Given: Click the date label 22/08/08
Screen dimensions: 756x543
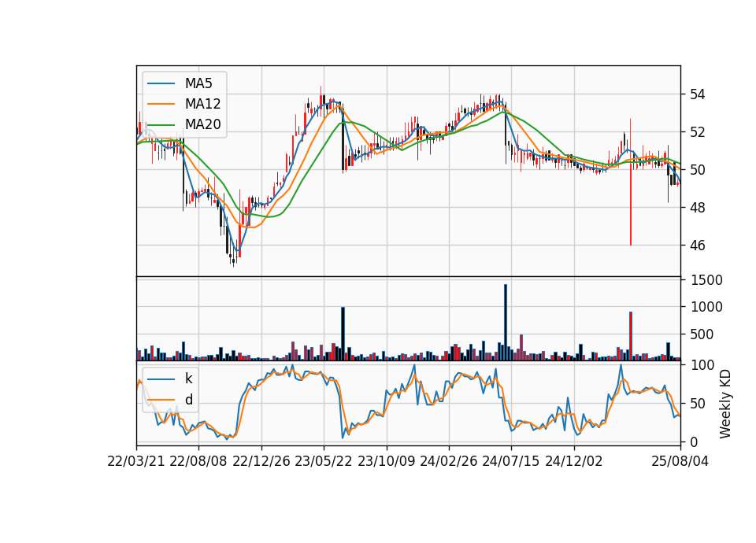Looking at the screenshot, I should tap(198, 461).
